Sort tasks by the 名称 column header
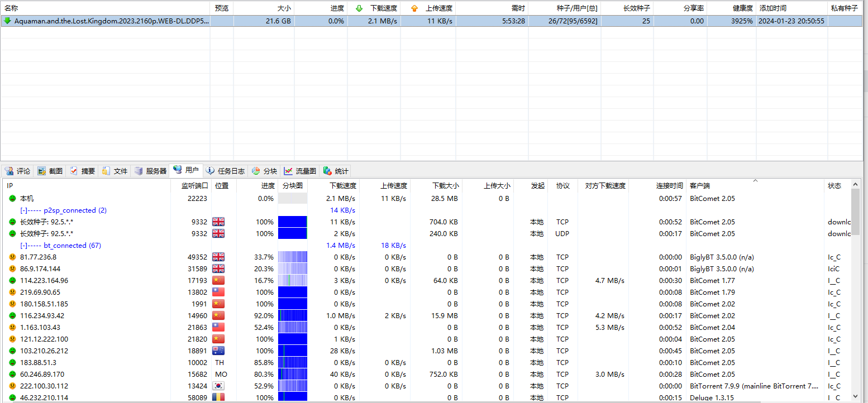Image resolution: width=868 pixels, height=403 pixels. pyautogui.click(x=106, y=8)
